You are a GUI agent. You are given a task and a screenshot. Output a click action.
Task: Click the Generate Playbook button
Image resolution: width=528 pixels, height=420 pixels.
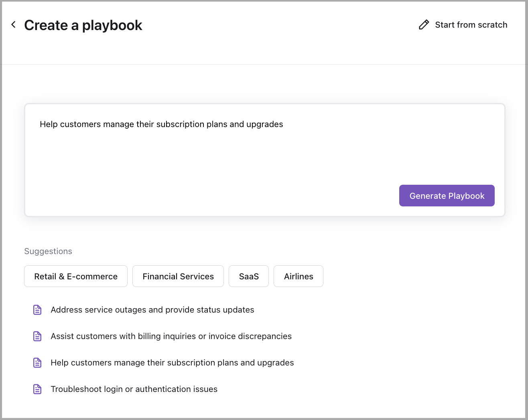[447, 196]
